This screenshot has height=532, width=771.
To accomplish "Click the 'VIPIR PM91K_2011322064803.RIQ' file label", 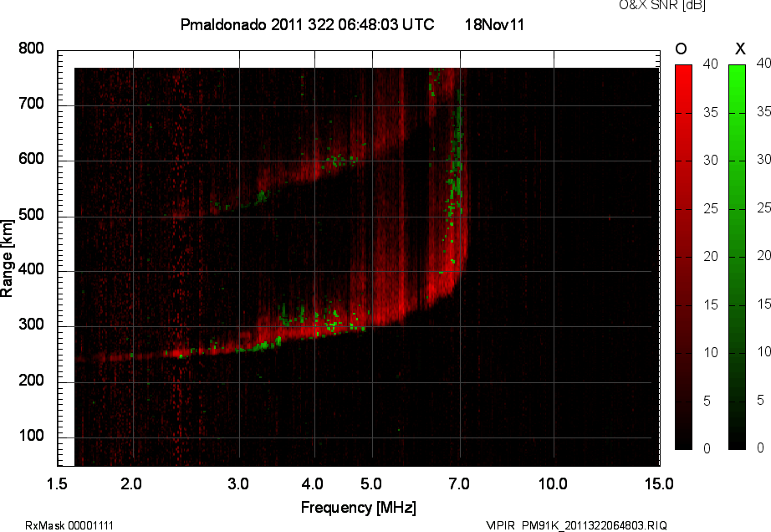I will point(576,525).
